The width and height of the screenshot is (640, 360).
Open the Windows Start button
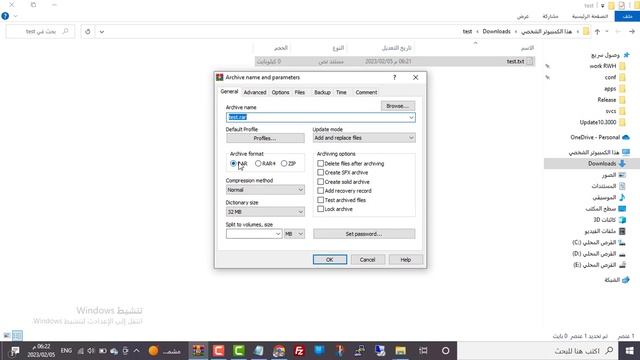629,351
